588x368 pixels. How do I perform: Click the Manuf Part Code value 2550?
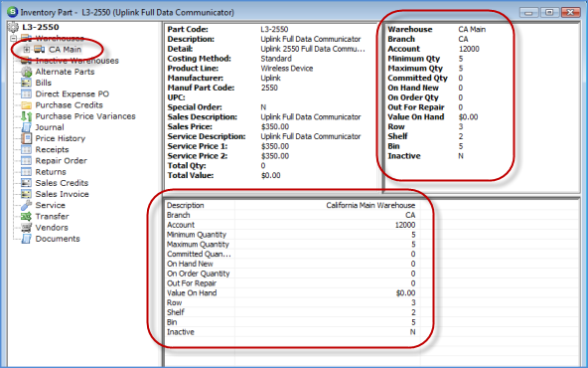269,88
